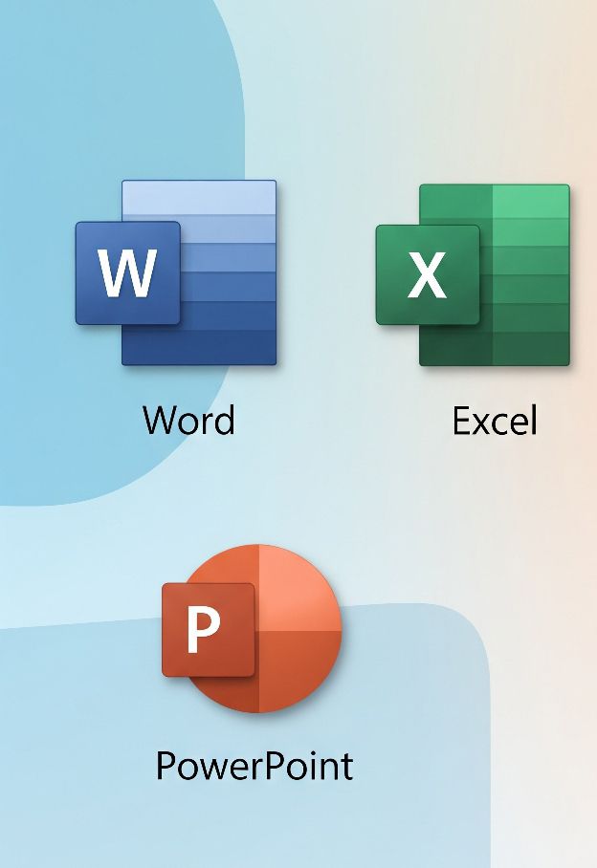Select the "PowerPoint" text label

click(254, 766)
